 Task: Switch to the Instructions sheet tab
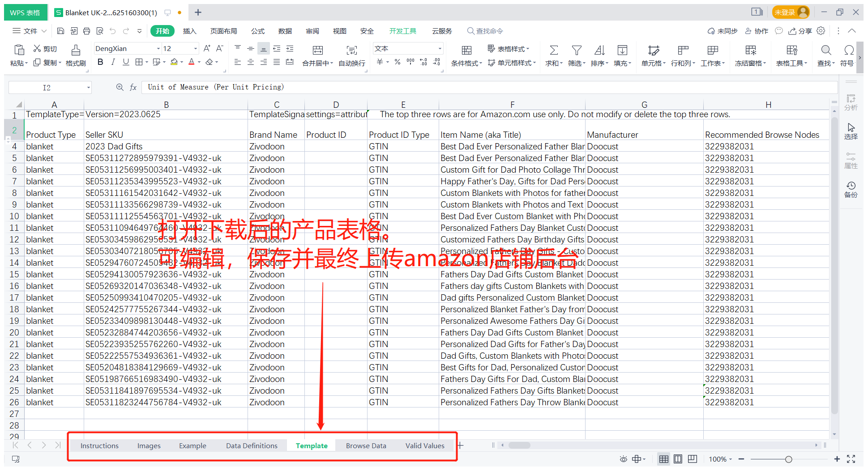(x=99, y=446)
